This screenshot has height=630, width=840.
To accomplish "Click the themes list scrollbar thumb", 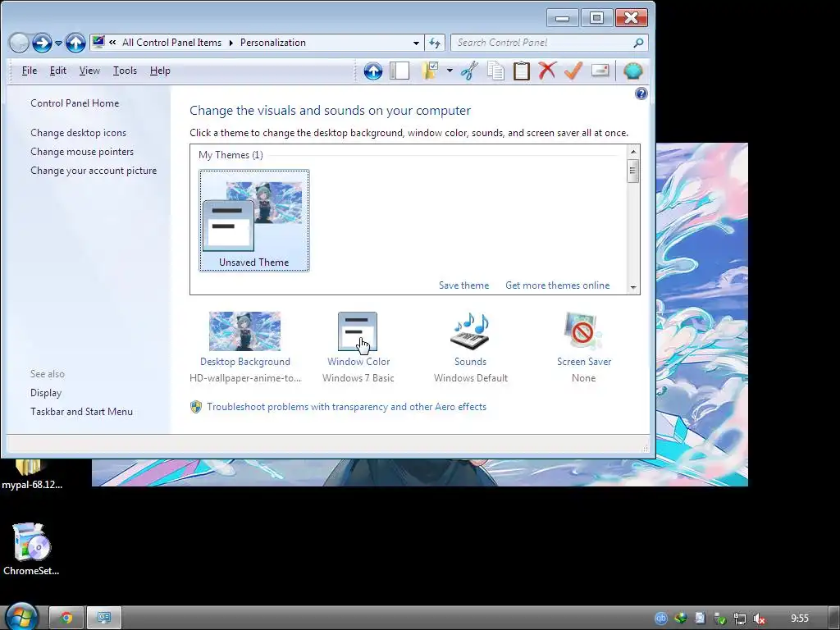I will tap(632, 171).
